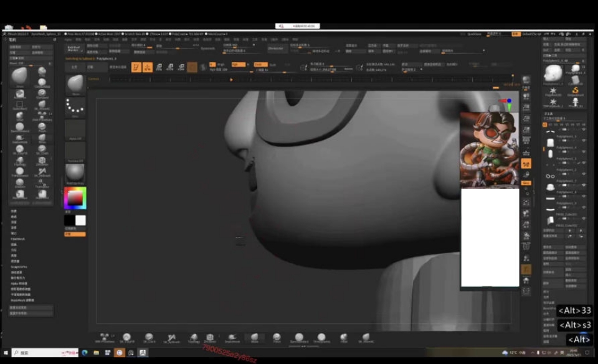Open the DefaultZScript menu item
The width and height of the screenshot is (598, 364).
pyautogui.click(x=531, y=34)
